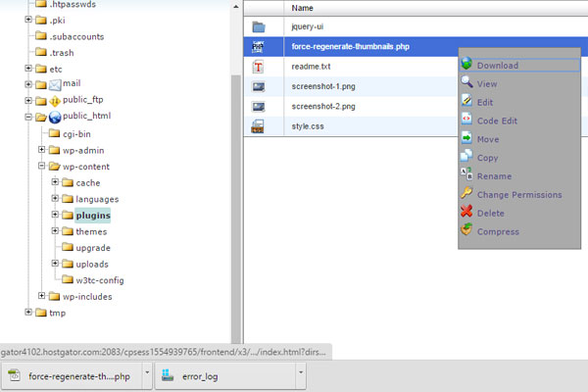The image size is (588, 392).
Task: Choose Rename from the context menu
Action: click(x=519, y=176)
